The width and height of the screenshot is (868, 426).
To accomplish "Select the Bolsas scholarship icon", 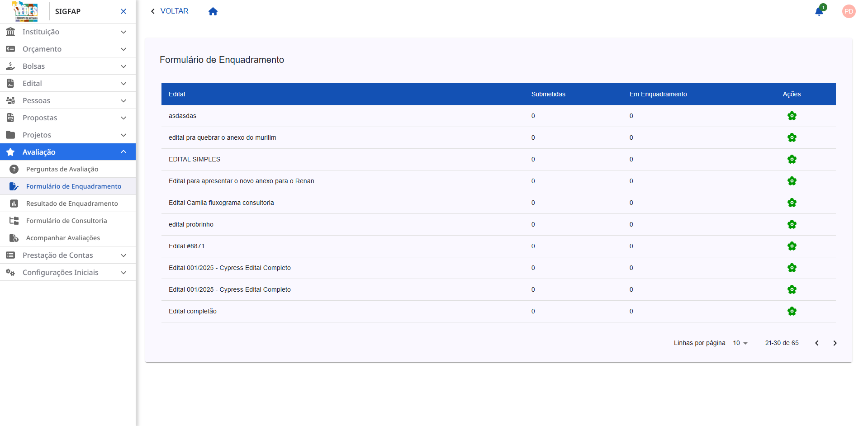I will point(11,66).
